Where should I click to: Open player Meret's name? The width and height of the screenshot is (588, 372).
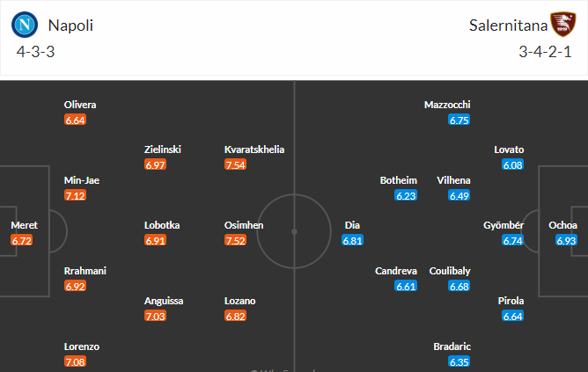[25, 225]
